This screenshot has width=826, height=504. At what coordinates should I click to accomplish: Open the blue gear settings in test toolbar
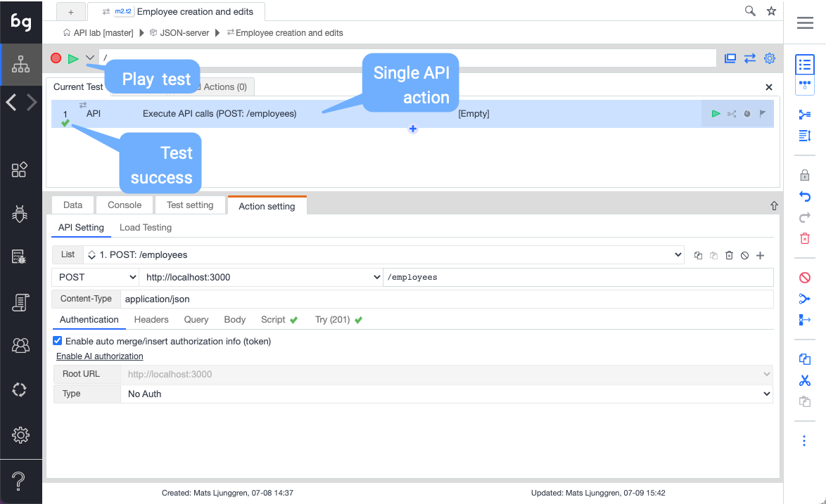[770, 58]
